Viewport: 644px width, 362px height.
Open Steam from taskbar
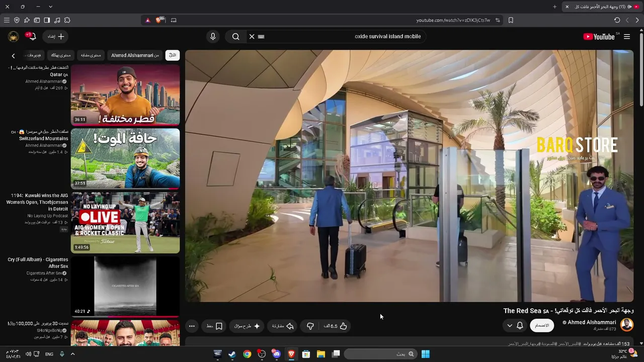232,354
